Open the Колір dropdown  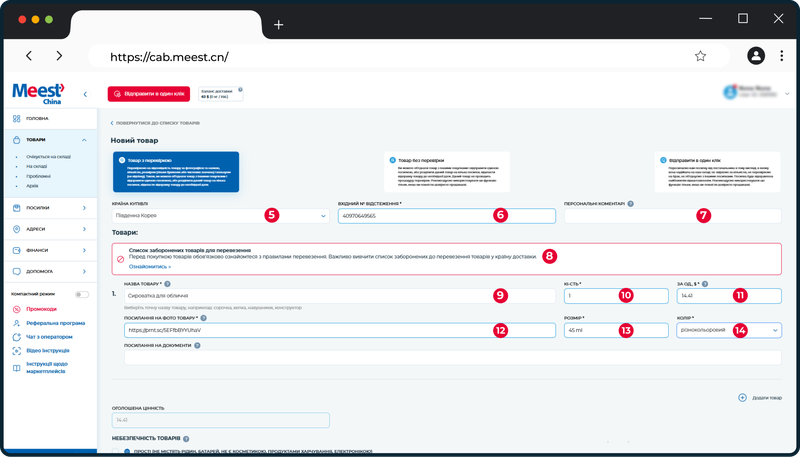click(x=729, y=330)
